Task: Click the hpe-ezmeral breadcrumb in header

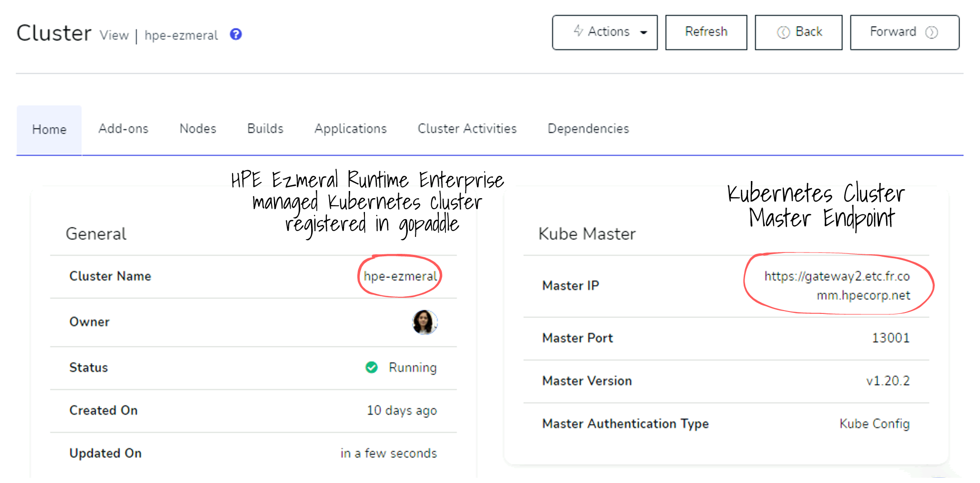Action: [x=181, y=36]
